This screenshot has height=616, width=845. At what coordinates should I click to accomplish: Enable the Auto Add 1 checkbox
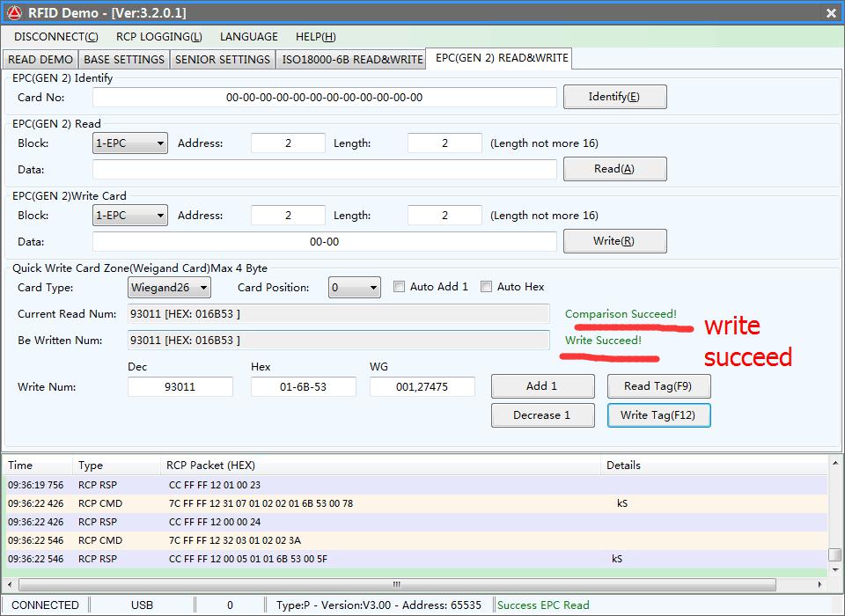pos(400,287)
